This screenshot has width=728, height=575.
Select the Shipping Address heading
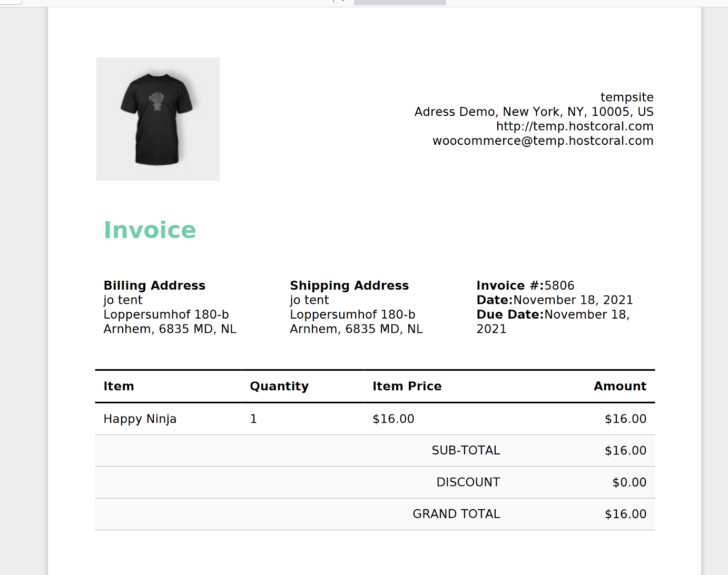[349, 285]
